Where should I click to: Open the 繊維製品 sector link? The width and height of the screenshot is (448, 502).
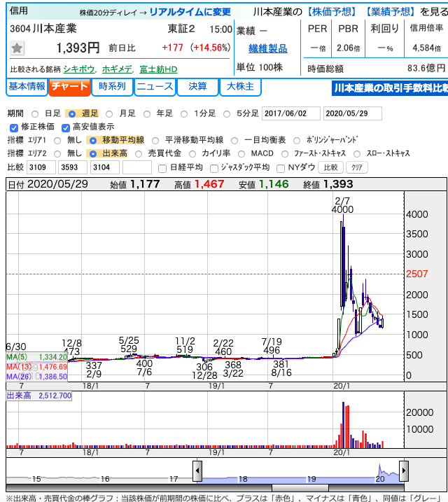[x=268, y=49]
